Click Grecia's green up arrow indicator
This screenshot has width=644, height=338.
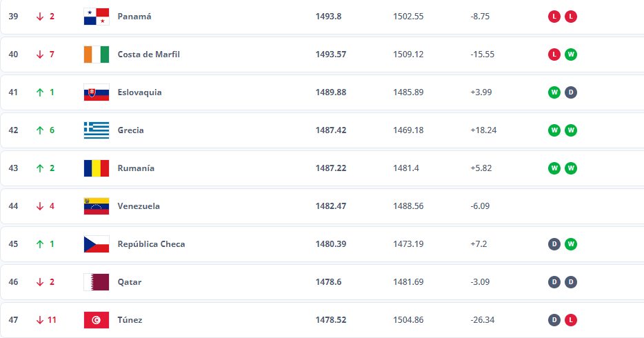[40, 130]
